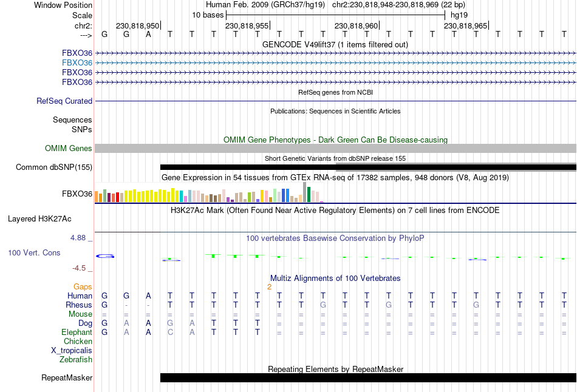Click the 10 bases scale bar
Viewport: 577px width, 392px height.
point(335,15)
